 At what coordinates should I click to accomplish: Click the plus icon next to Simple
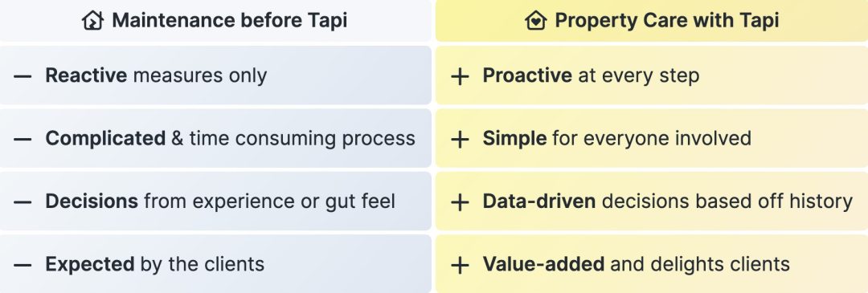pyautogui.click(x=460, y=139)
